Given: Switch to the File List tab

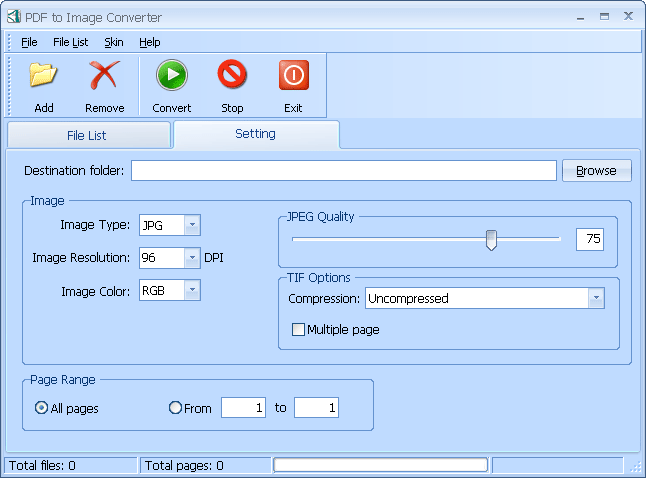Looking at the screenshot, I should point(89,135).
